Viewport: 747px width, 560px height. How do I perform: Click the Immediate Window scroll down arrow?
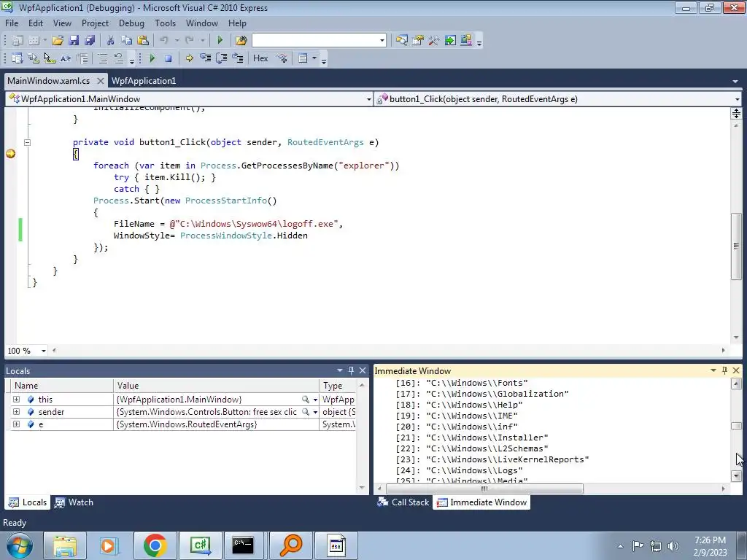[736, 475]
